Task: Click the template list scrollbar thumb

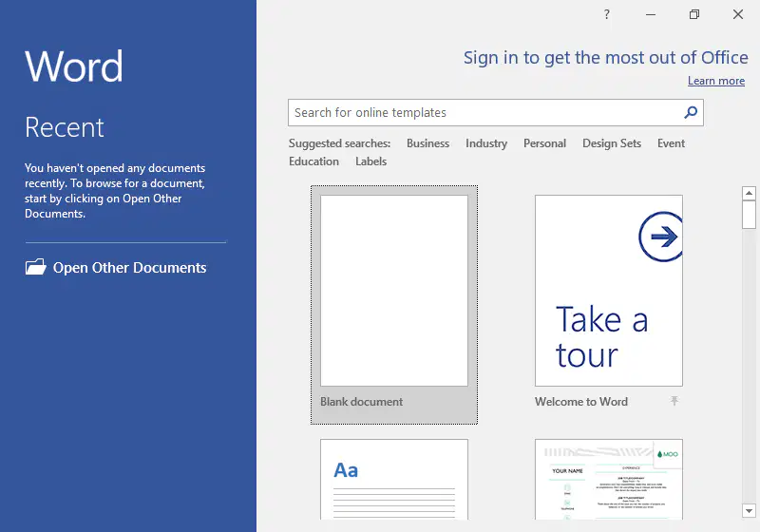Action: pyautogui.click(x=749, y=215)
